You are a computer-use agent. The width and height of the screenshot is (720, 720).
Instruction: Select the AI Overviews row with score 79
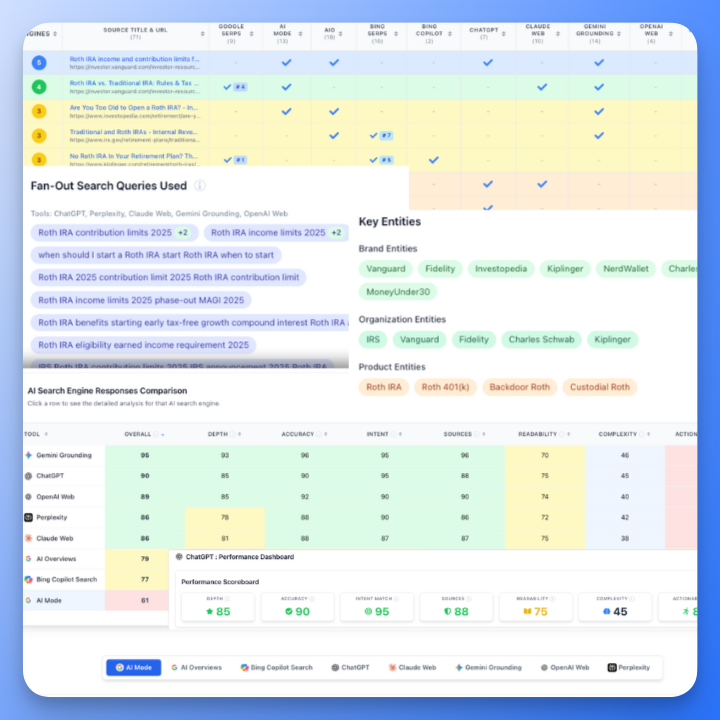click(x=96, y=559)
